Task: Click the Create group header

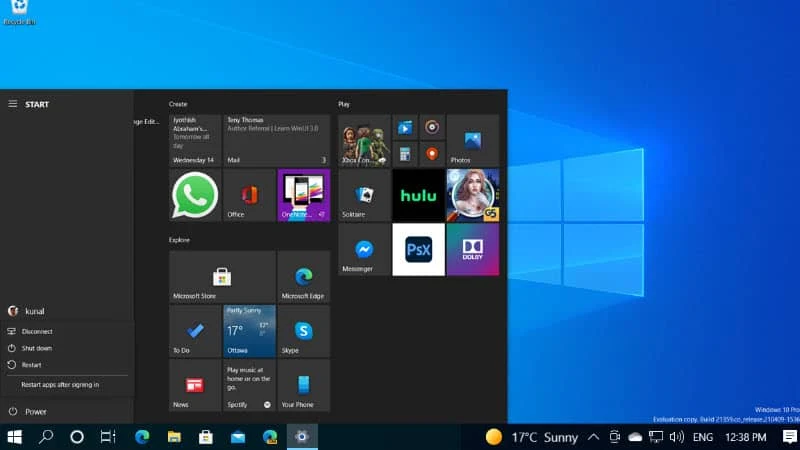Action: click(x=178, y=104)
